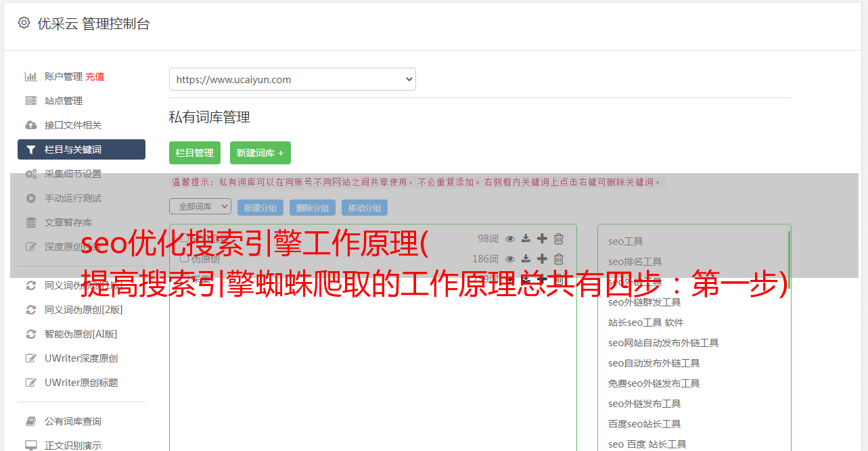The image size is (868, 451).
Task: Add keywords to the 98词 library
Action: (542, 239)
